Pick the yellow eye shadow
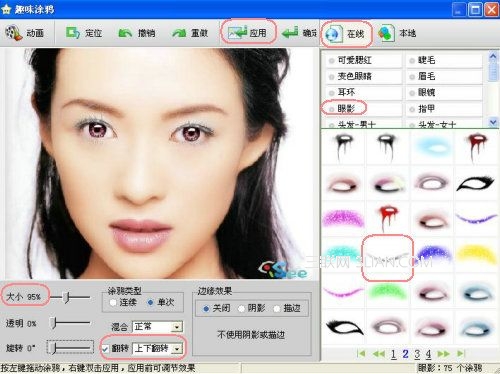Screen dimensions: 500x374 point(476,254)
